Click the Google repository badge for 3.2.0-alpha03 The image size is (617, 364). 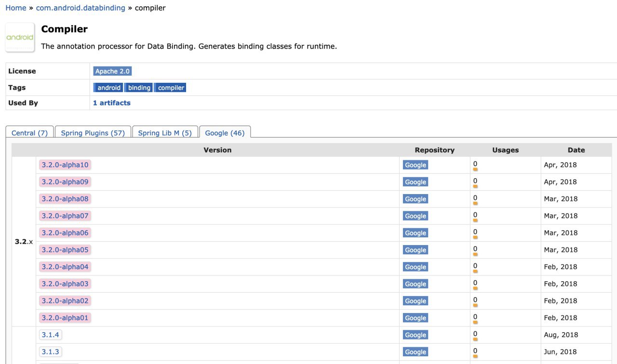(x=416, y=284)
